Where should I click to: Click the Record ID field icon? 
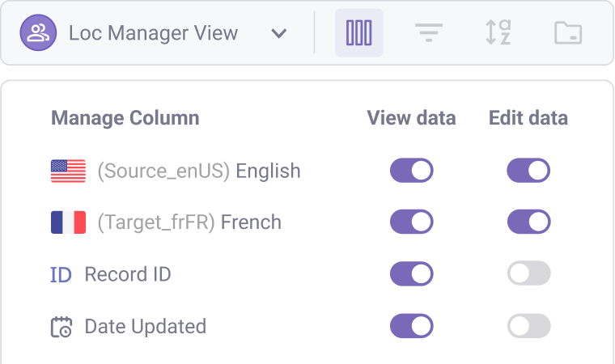(61, 274)
